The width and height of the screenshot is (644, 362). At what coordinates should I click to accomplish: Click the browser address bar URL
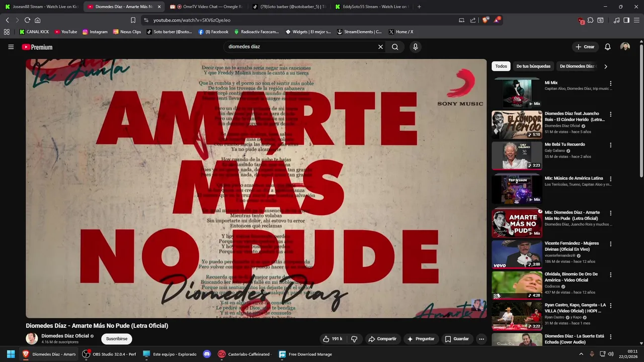[192, 20]
